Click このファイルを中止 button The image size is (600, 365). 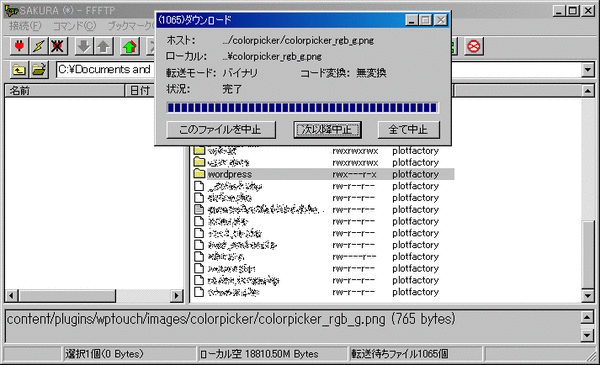click(221, 130)
